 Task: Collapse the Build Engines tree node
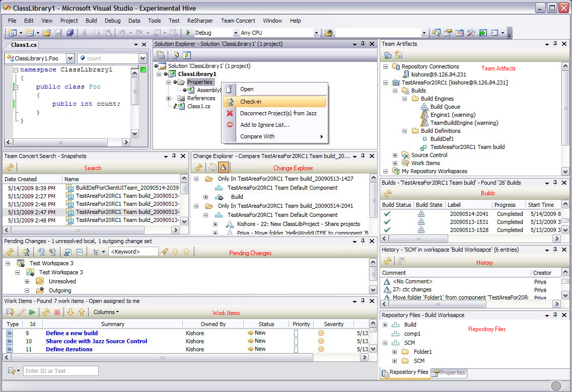click(404, 99)
